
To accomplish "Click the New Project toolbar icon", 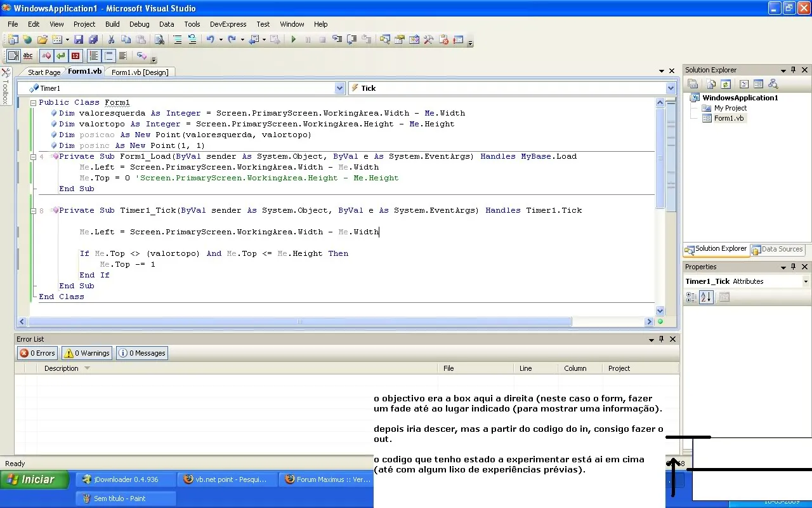I will tap(13, 39).
